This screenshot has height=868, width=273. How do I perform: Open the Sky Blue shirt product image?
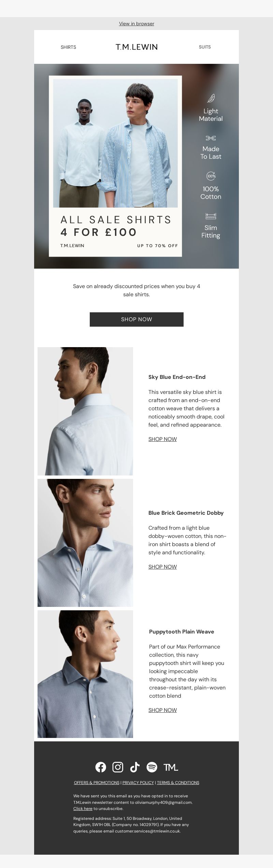click(85, 411)
